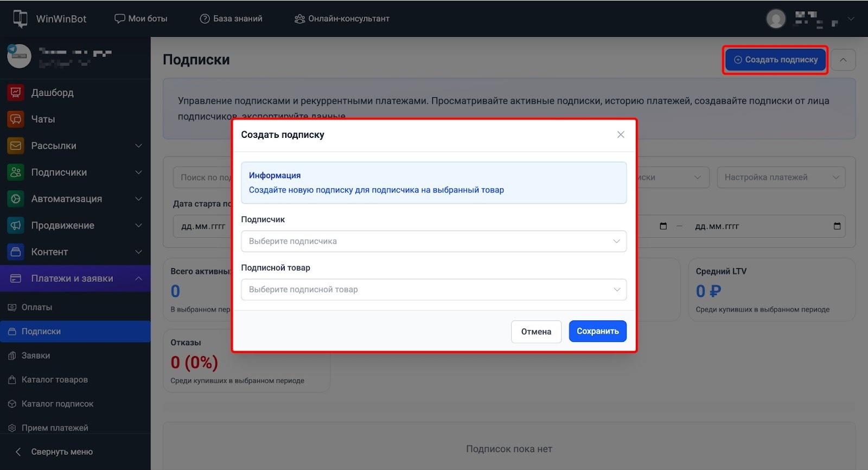Click the Dashboard icon in sidebar
This screenshot has height=470, width=868.
(x=16, y=93)
